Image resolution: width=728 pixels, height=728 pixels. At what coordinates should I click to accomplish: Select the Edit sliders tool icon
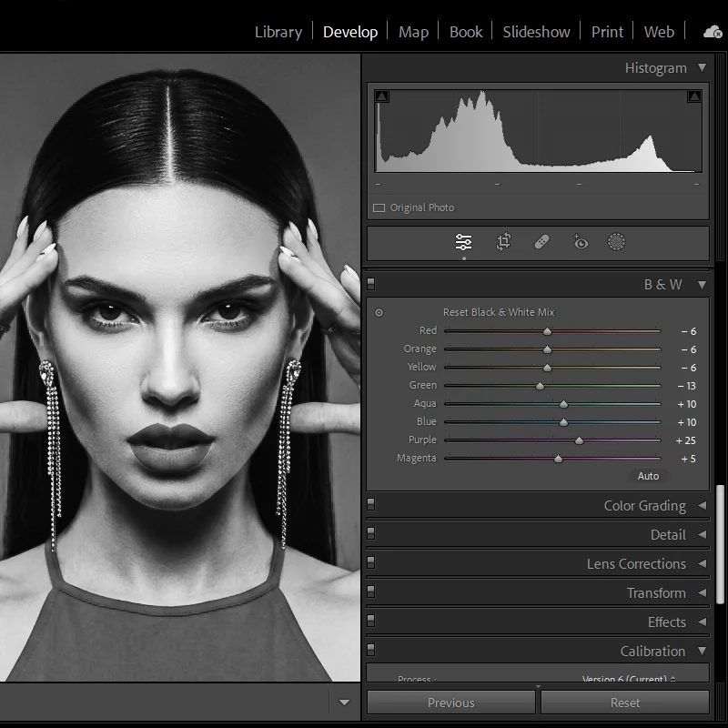click(x=463, y=242)
